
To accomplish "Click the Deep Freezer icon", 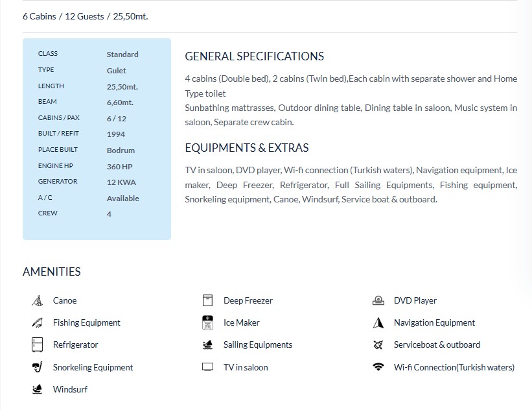I will (x=207, y=301).
